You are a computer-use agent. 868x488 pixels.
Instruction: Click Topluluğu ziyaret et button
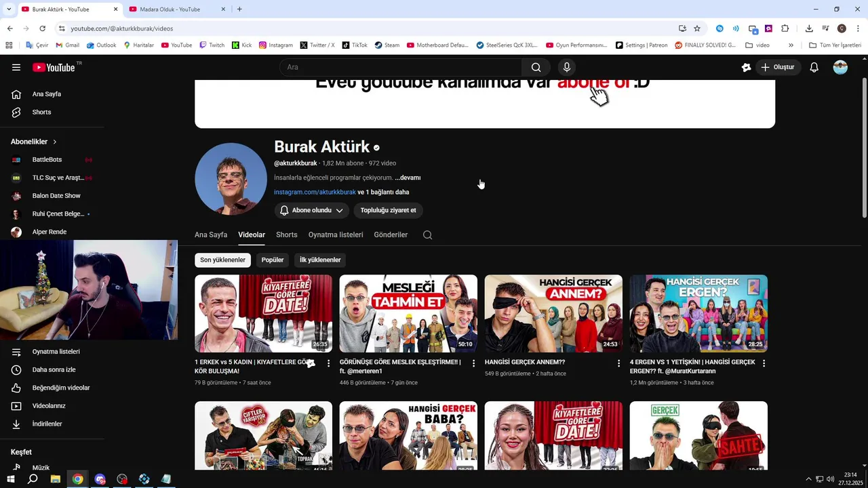pos(388,210)
